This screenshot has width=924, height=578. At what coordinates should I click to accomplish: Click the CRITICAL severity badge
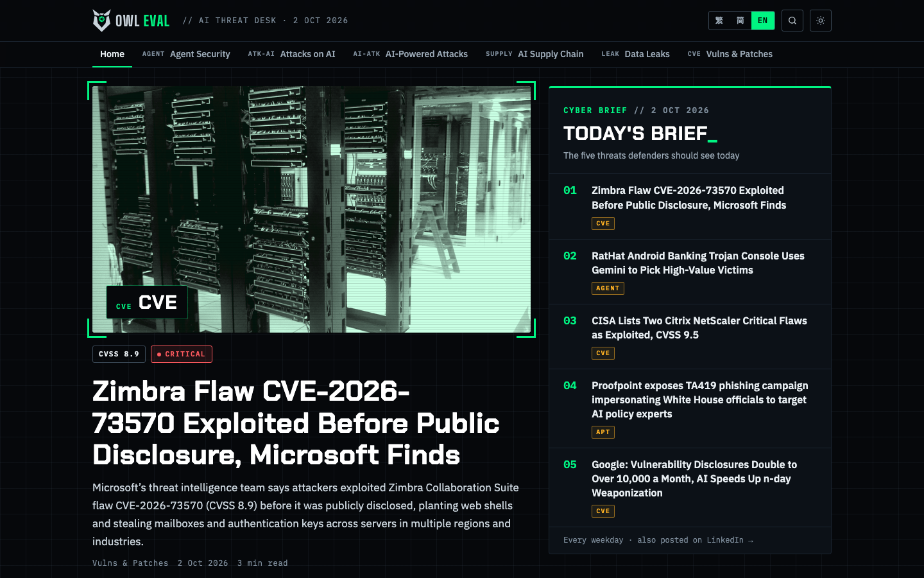point(182,354)
